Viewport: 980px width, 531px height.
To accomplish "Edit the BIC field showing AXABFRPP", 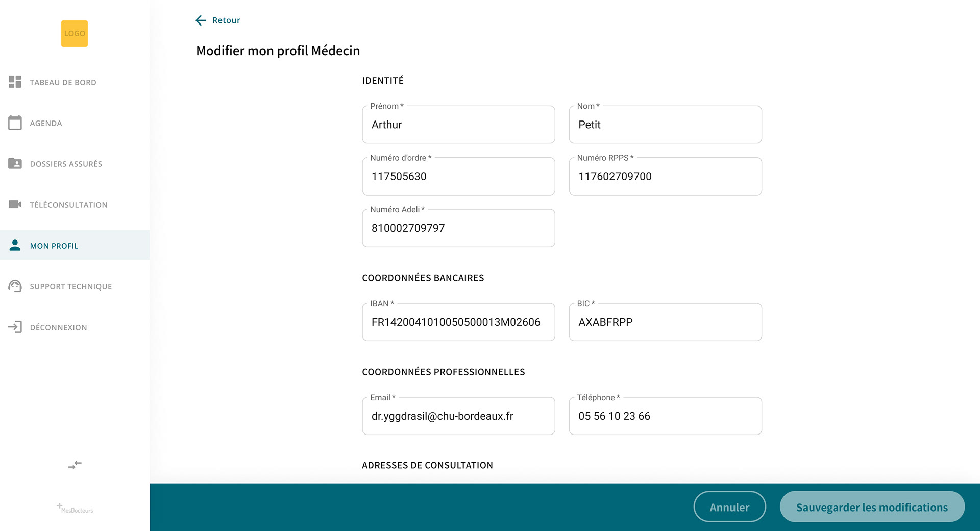I will (665, 322).
